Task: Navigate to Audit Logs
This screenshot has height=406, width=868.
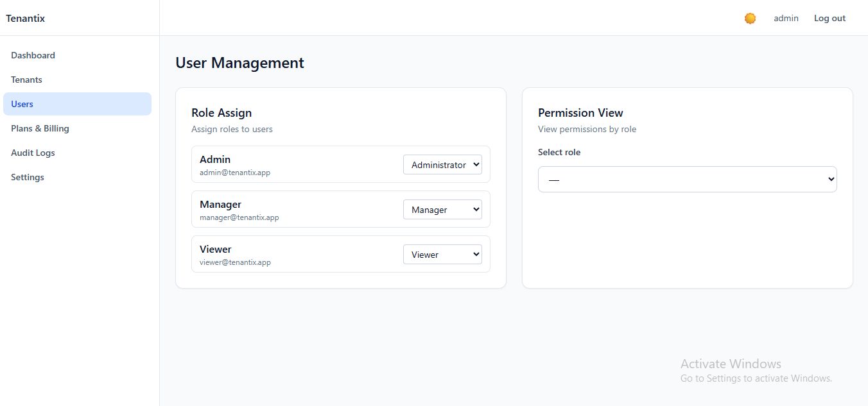Action: point(33,153)
